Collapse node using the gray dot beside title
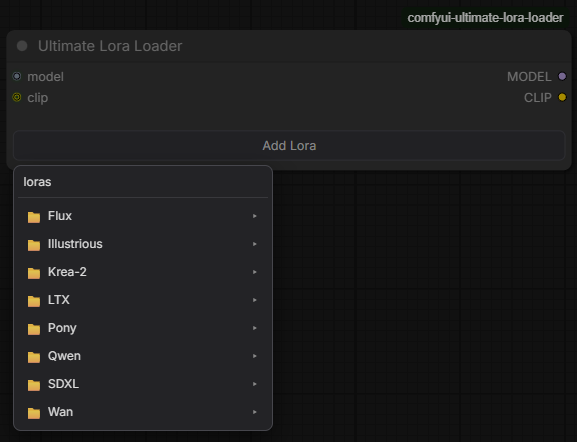577x442 pixels. click(22, 46)
